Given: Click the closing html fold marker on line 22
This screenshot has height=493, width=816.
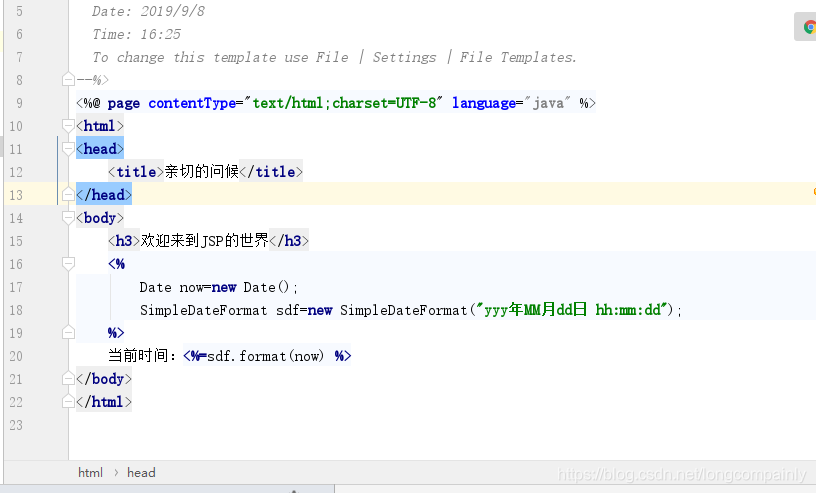Looking at the screenshot, I should point(68,401).
